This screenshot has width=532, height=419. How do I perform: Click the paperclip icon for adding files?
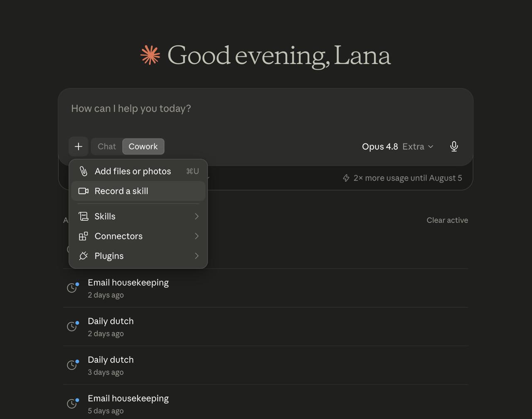[83, 171]
